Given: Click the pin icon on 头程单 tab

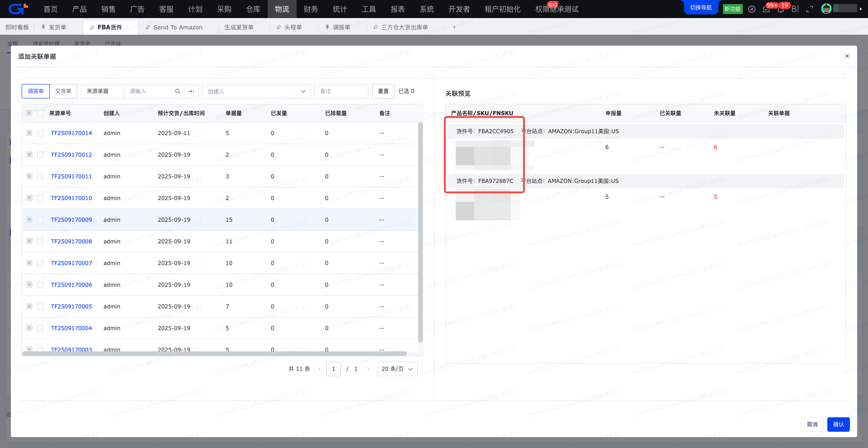Looking at the screenshot, I should 279,28.
